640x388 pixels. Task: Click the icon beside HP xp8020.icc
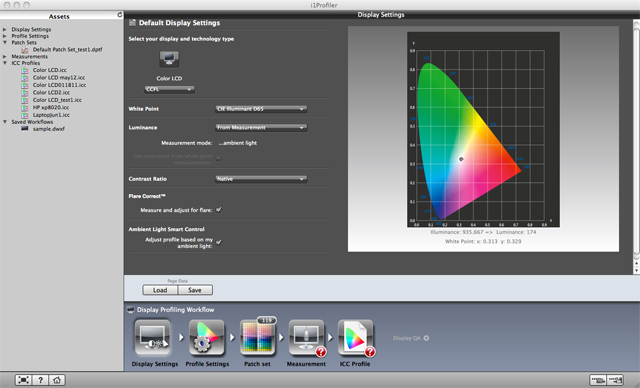[24, 108]
